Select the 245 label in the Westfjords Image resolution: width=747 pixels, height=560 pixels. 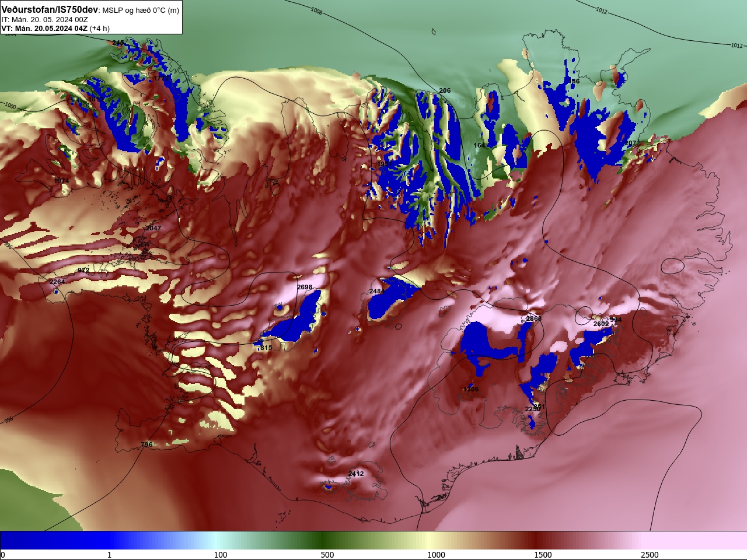coord(118,43)
